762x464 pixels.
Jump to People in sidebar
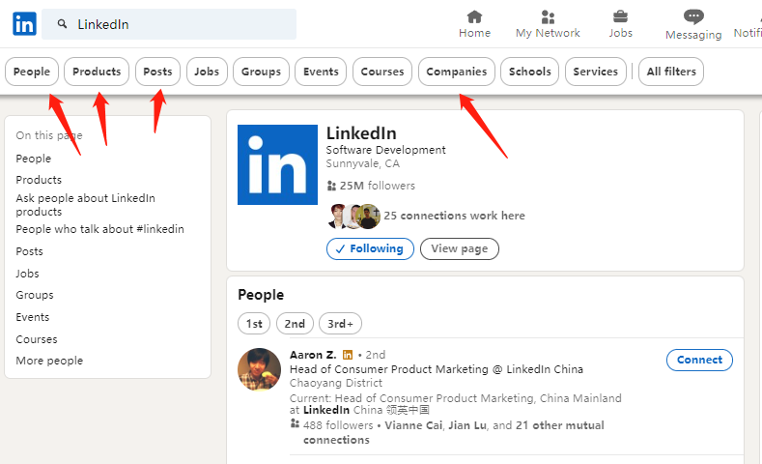pos(33,159)
